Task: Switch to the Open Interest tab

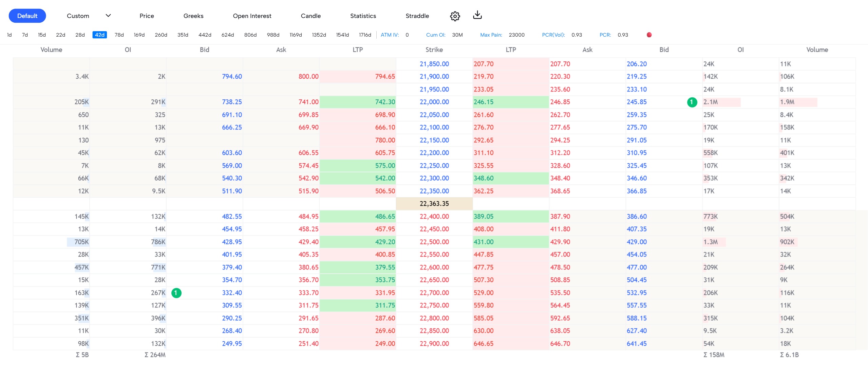Action: 252,16
